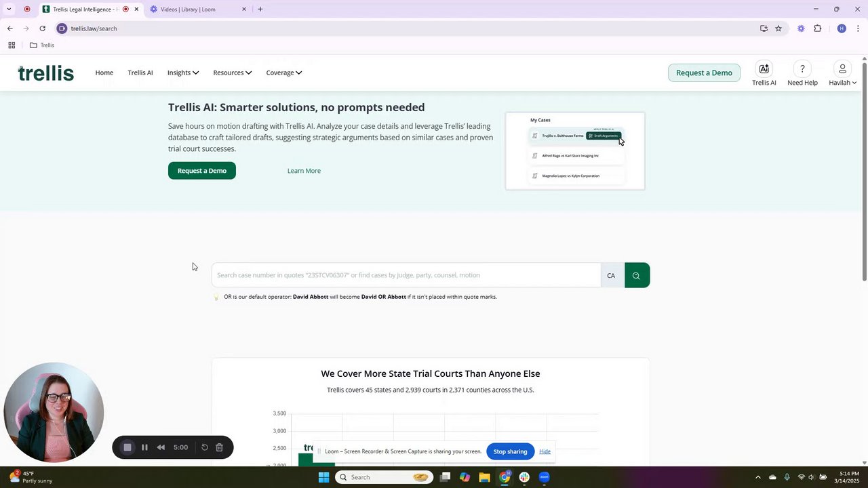Open the CA state selector in search bar

(x=611, y=275)
